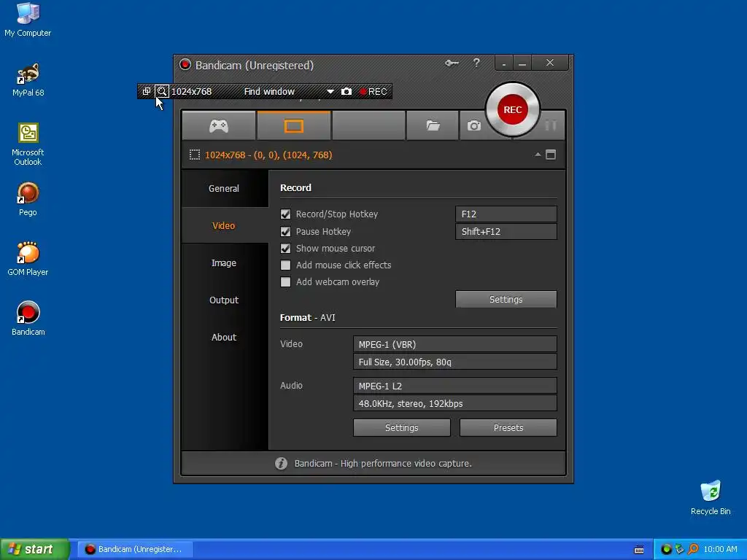Enable Add mouse click effects

click(285, 265)
